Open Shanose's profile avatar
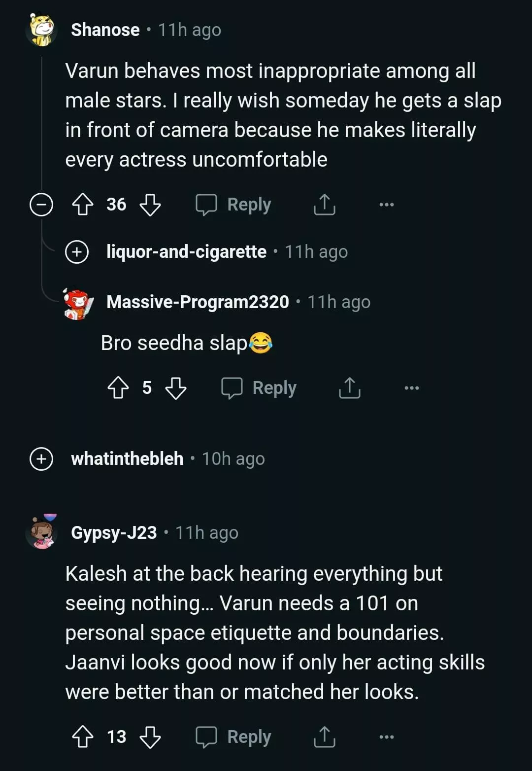This screenshot has width=532, height=771. click(x=41, y=30)
